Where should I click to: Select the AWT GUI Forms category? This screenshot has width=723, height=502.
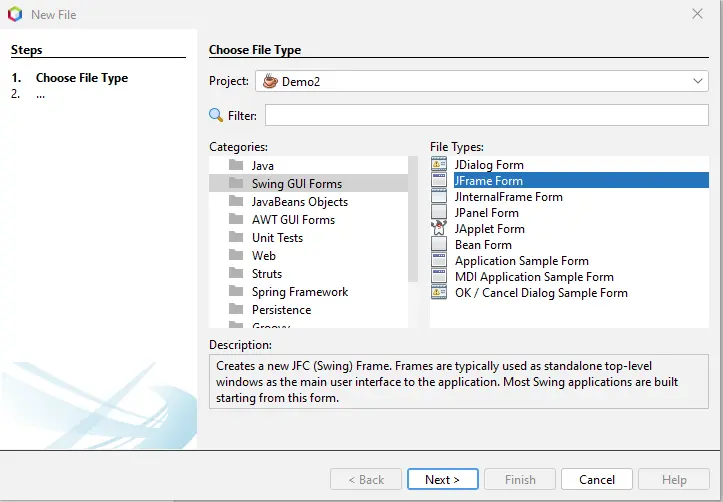click(308, 219)
